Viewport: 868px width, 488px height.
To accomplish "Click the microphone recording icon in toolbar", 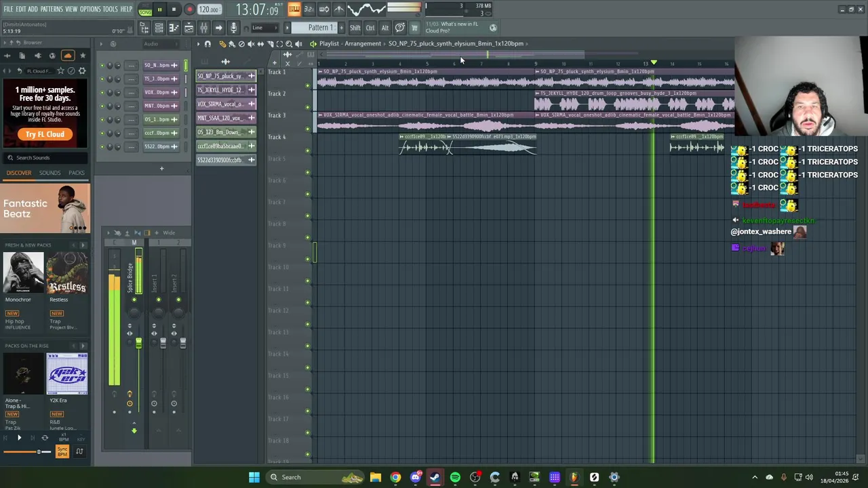I will (233, 28).
